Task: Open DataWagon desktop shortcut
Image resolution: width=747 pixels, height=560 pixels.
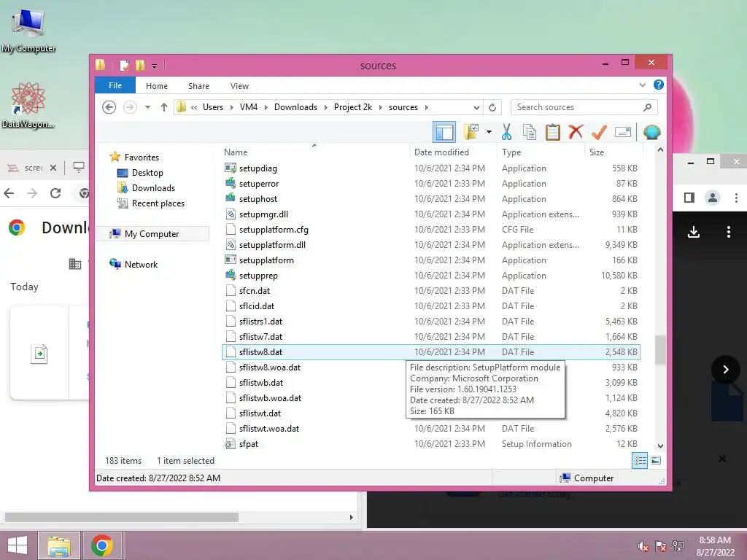Action: (x=28, y=106)
